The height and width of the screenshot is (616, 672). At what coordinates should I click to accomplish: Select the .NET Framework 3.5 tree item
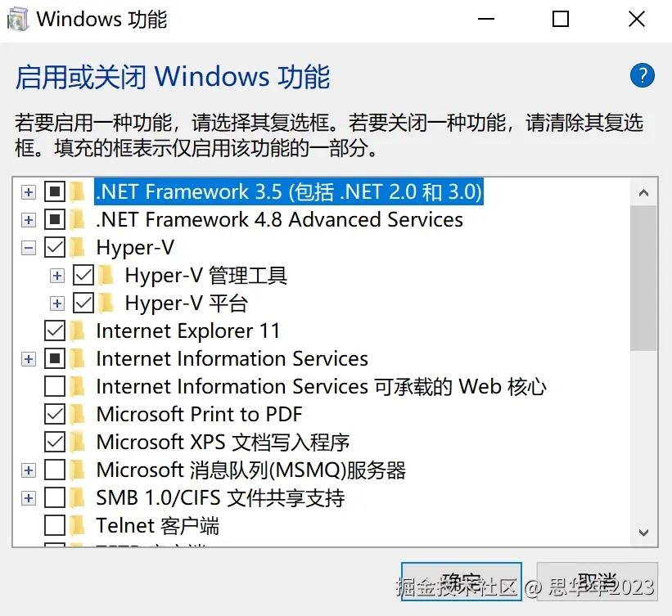tap(288, 191)
